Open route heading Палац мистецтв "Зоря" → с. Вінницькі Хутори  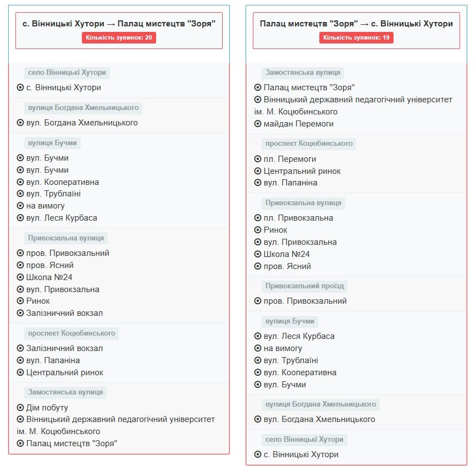click(x=356, y=24)
